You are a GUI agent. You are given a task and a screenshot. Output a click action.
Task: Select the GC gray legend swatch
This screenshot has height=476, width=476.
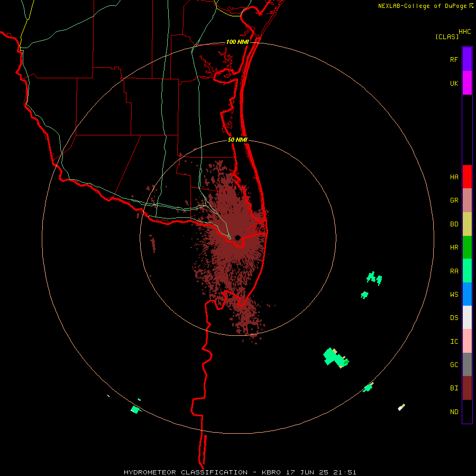tap(467, 364)
